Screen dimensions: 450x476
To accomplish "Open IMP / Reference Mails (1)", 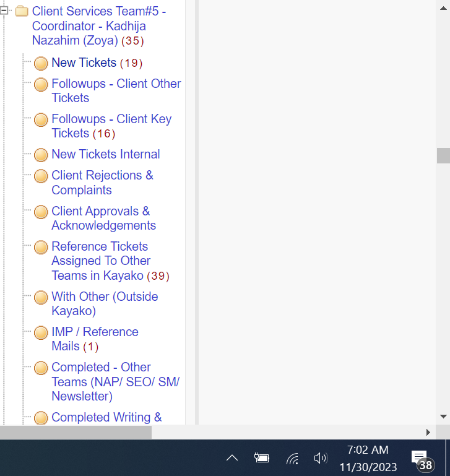I will (x=95, y=339).
